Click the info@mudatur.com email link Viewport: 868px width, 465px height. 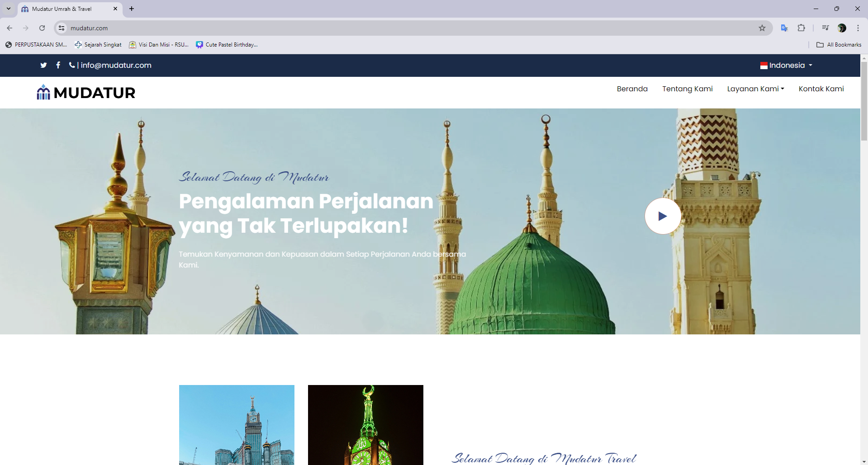coord(116,65)
